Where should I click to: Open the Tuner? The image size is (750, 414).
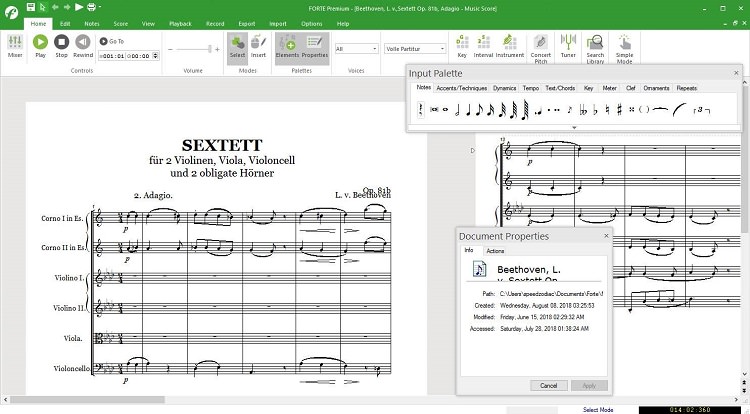pyautogui.click(x=568, y=46)
